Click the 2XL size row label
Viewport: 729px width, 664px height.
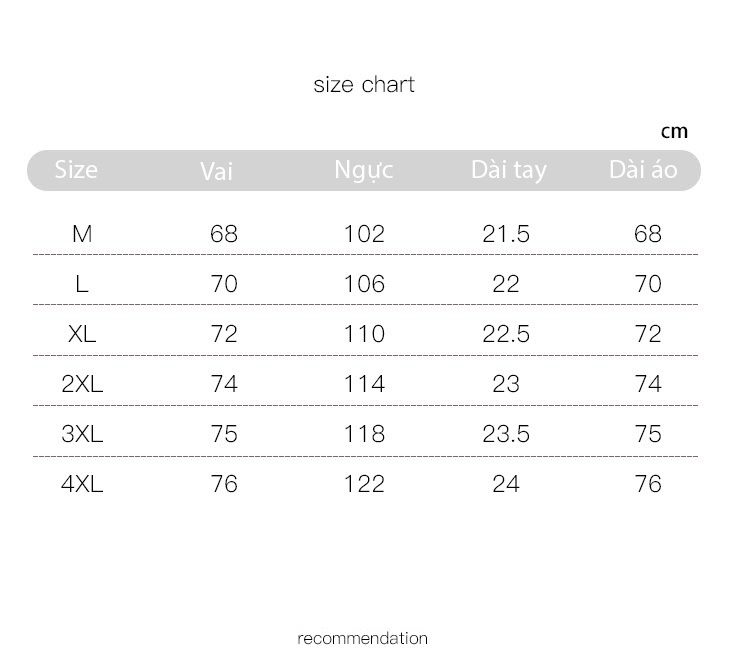point(82,384)
